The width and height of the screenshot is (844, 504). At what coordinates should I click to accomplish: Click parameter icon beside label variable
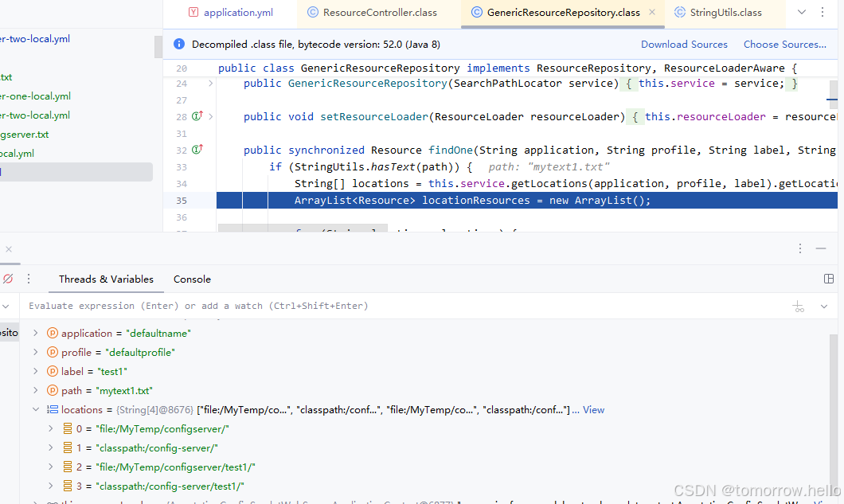(x=53, y=372)
